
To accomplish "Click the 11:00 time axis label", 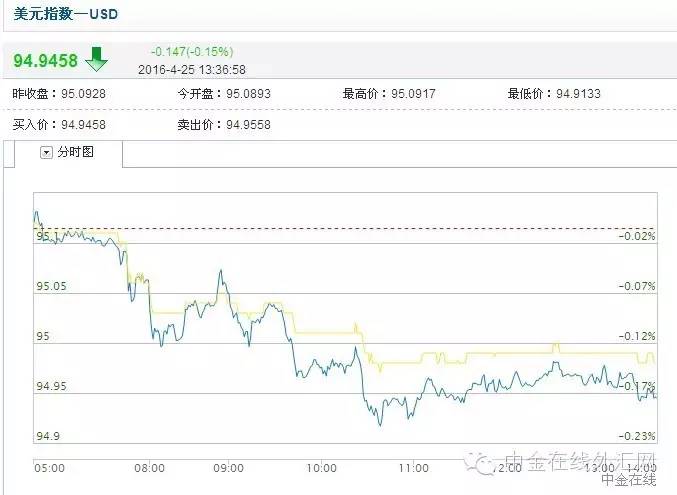I will (x=412, y=467).
